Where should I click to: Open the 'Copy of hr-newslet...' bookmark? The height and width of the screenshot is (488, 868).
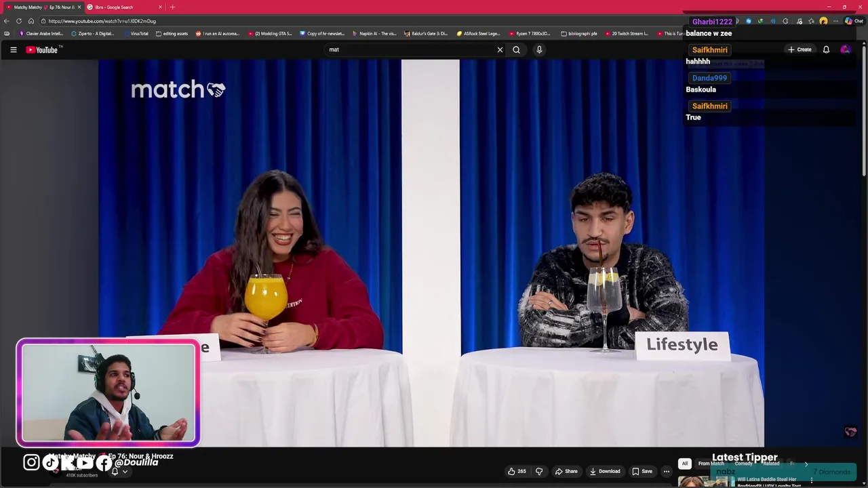click(x=322, y=33)
